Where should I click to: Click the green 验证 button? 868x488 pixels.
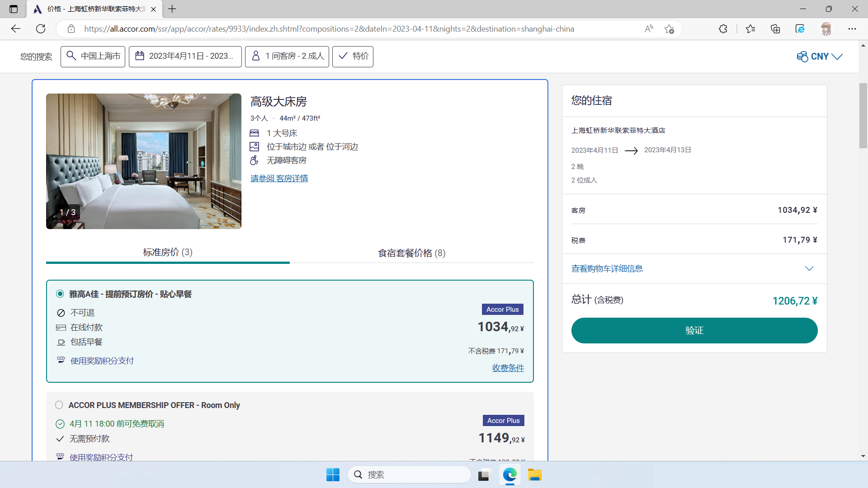click(694, 331)
